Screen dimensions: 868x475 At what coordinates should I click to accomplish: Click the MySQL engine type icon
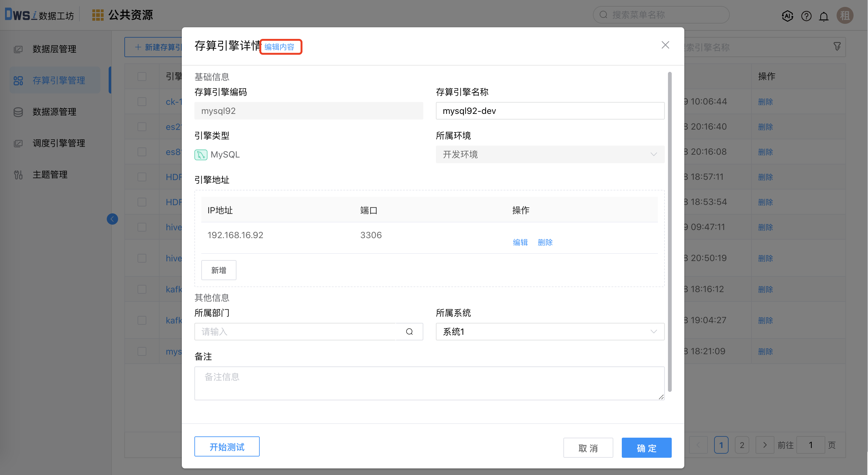201,155
